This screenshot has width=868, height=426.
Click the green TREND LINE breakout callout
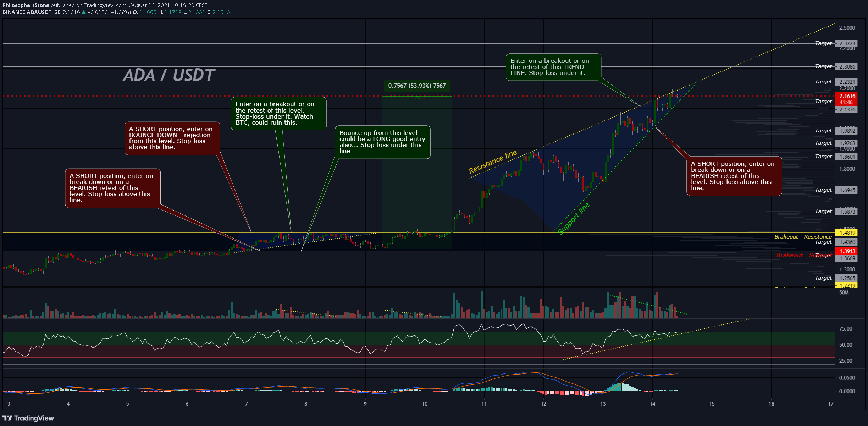pyautogui.click(x=553, y=67)
